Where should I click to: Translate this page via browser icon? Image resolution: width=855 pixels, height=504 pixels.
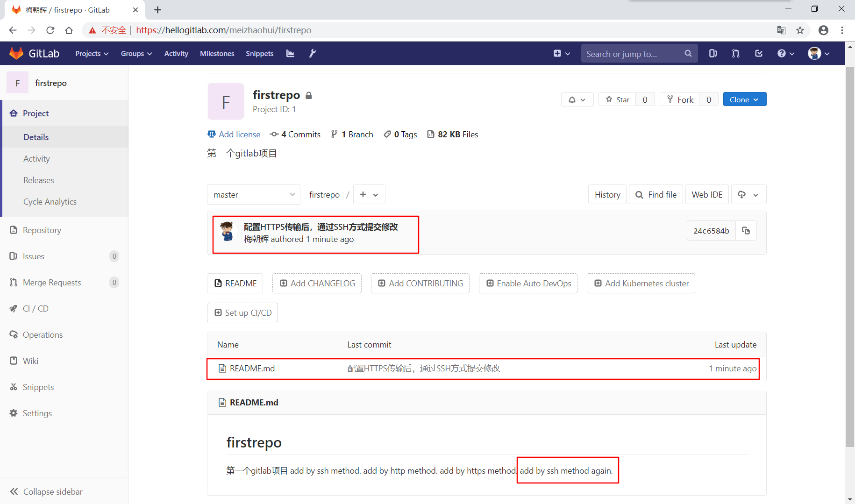781,30
